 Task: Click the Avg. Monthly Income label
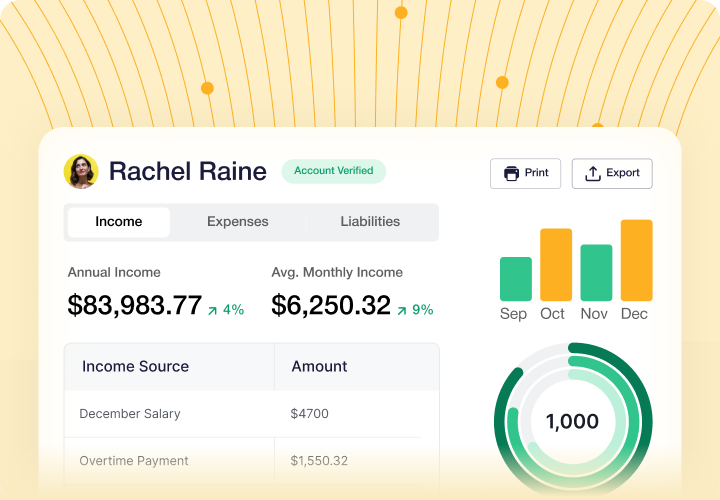337,272
